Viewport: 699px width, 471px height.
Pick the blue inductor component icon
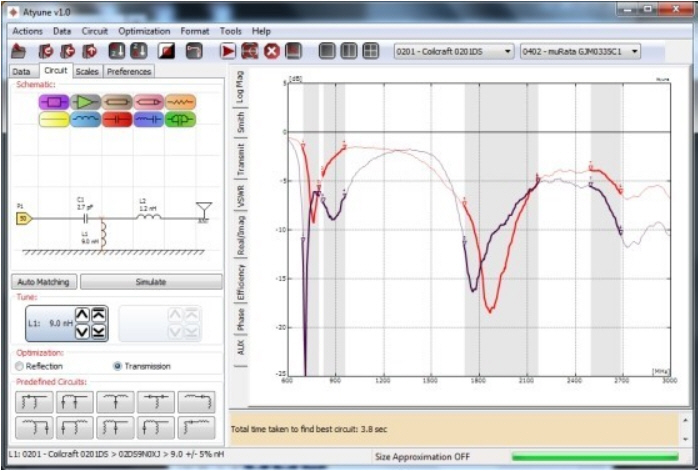pos(87,120)
